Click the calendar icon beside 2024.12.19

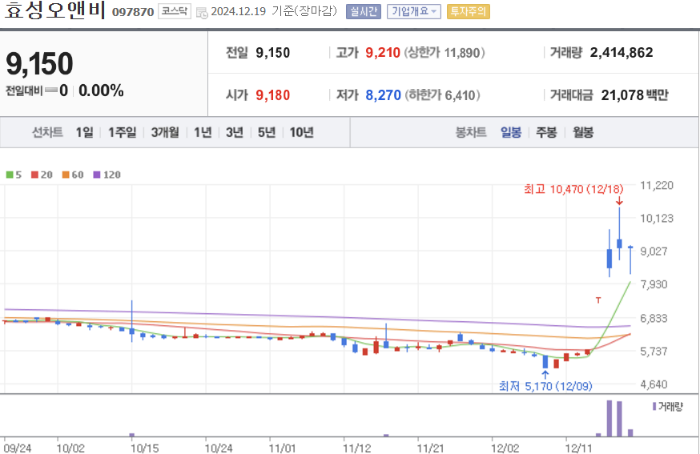[202, 12]
